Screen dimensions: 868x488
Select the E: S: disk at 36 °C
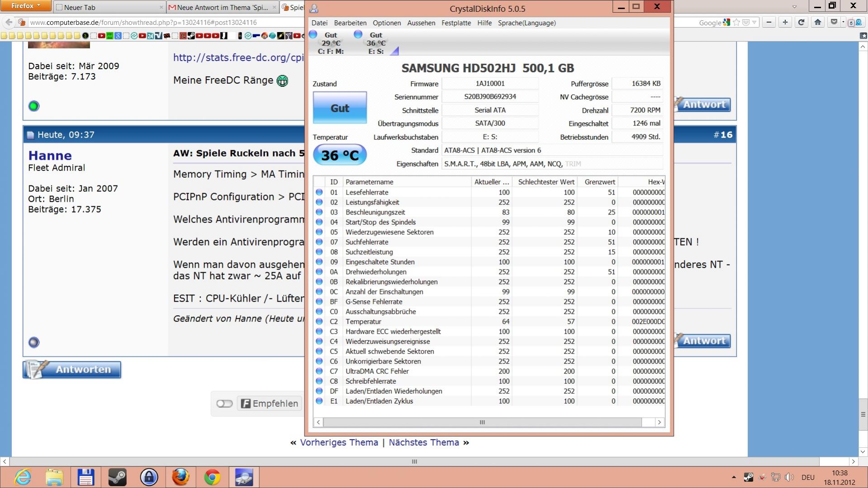tap(376, 43)
